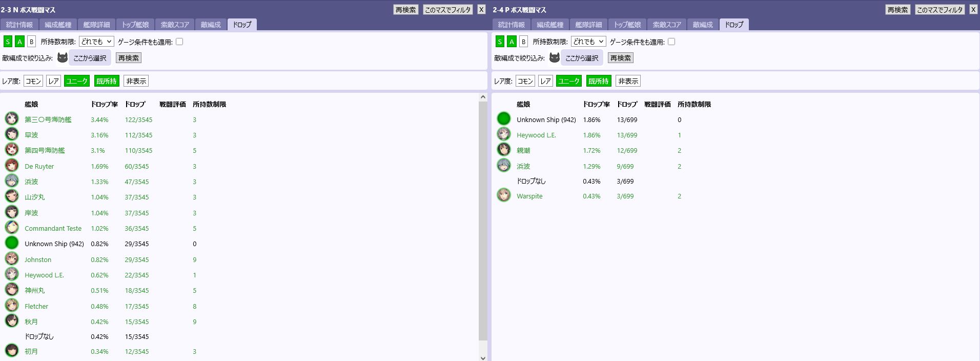Click 岸波 portrait icon
The height and width of the screenshot is (361, 980).
point(12,212)
